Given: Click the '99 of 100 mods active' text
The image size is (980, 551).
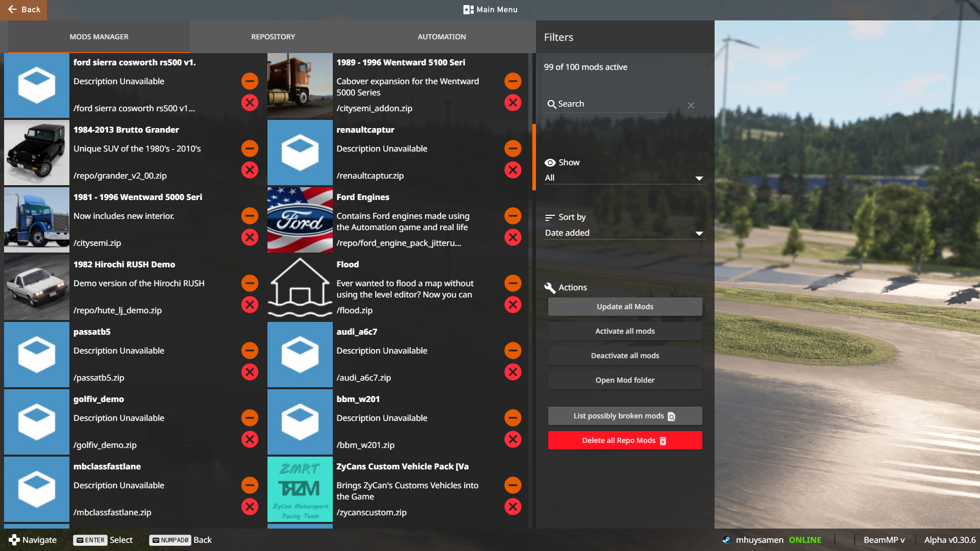Looking at the screenshot, I should [585, 67].
